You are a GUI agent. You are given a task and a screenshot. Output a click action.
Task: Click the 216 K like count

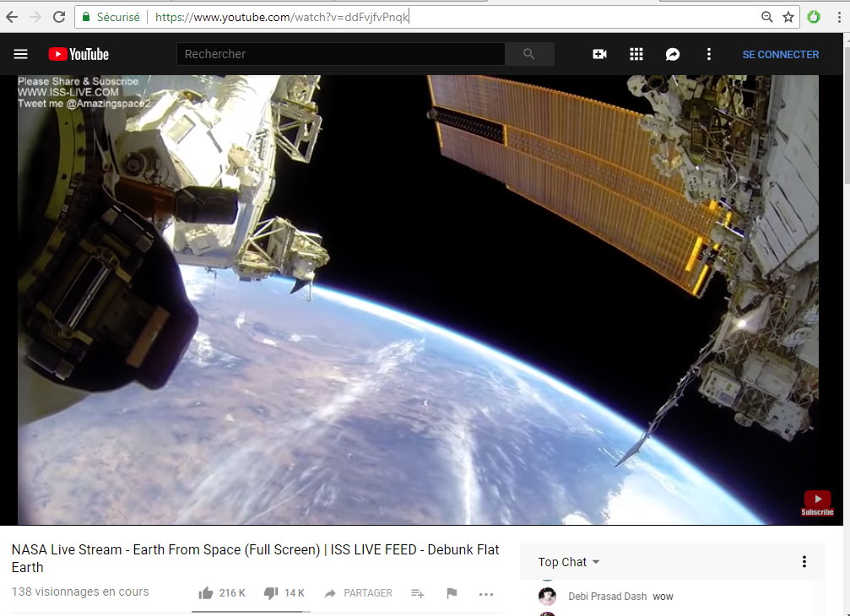click(x=233, y=593)
